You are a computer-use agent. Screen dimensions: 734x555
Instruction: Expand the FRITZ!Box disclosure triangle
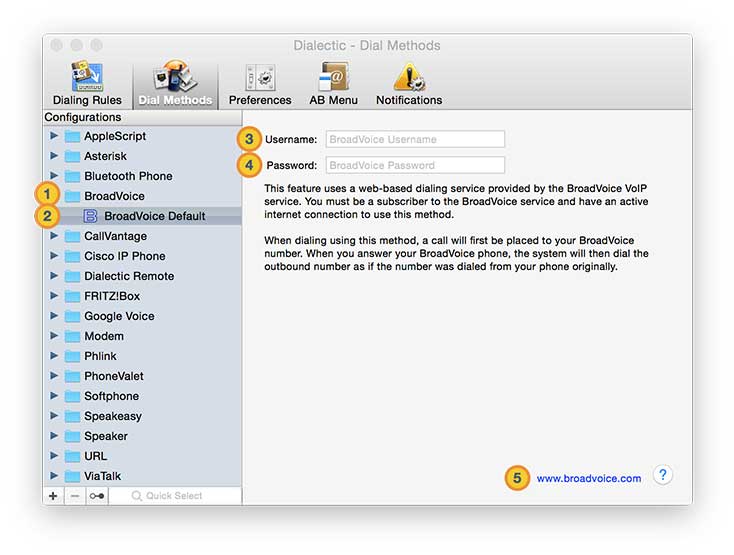coord(54,296)
